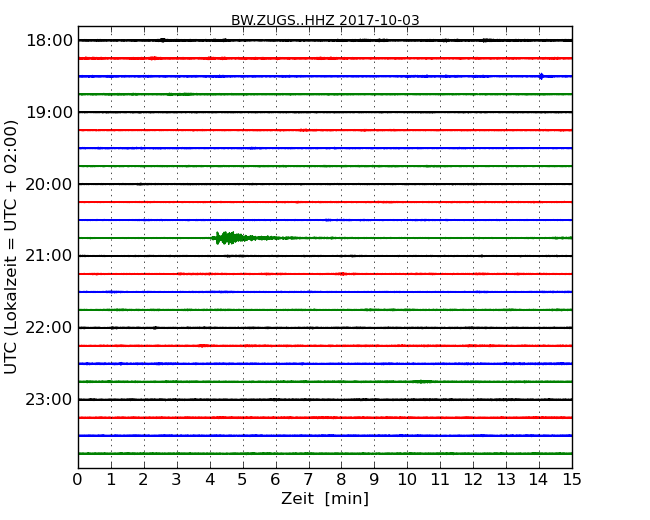Screen dimensions: 650x520
Task: Click x-axis tick label 8
Action: [341, 480]
